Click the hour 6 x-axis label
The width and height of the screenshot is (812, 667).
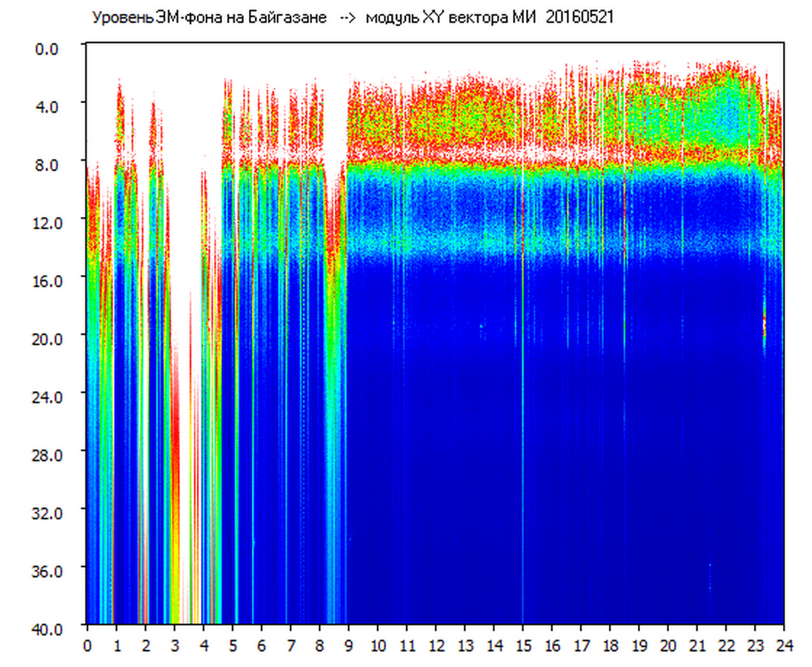[262, 645]
